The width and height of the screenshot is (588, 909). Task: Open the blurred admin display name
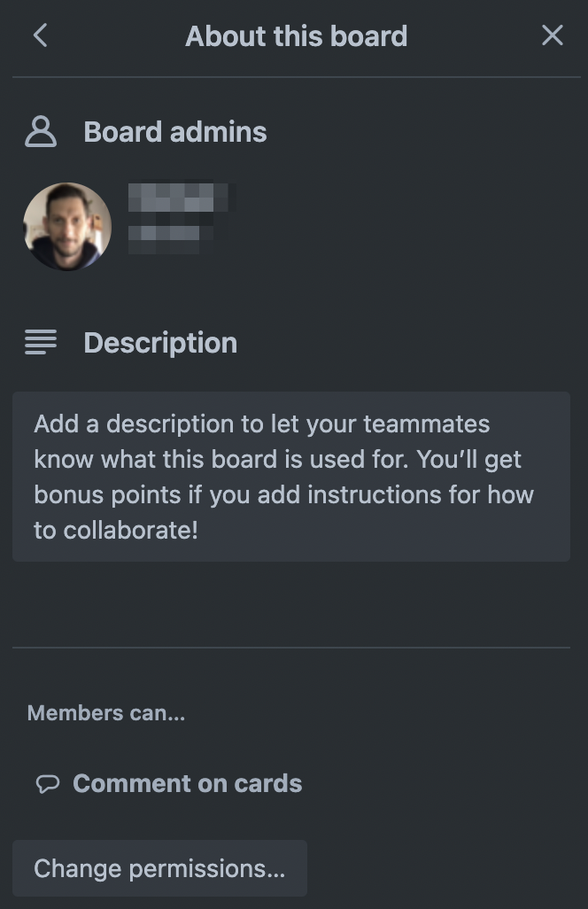(x=178, y=198)
